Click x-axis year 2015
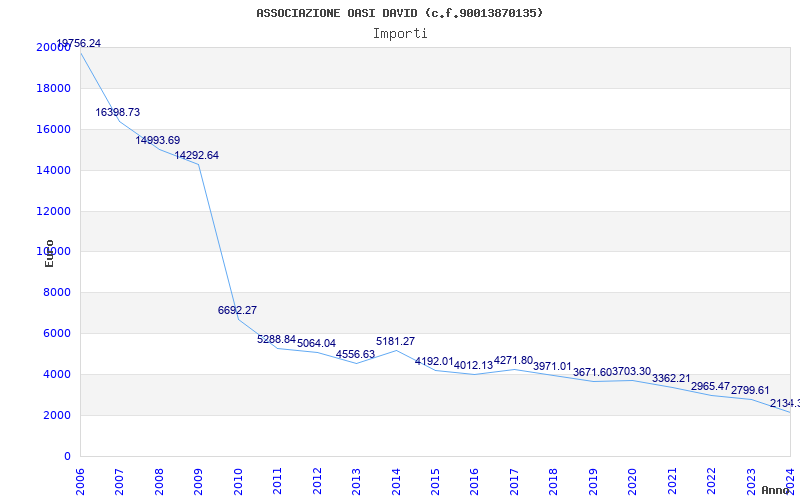The width and height of the screenshot is (800, 500). [435, 481]
